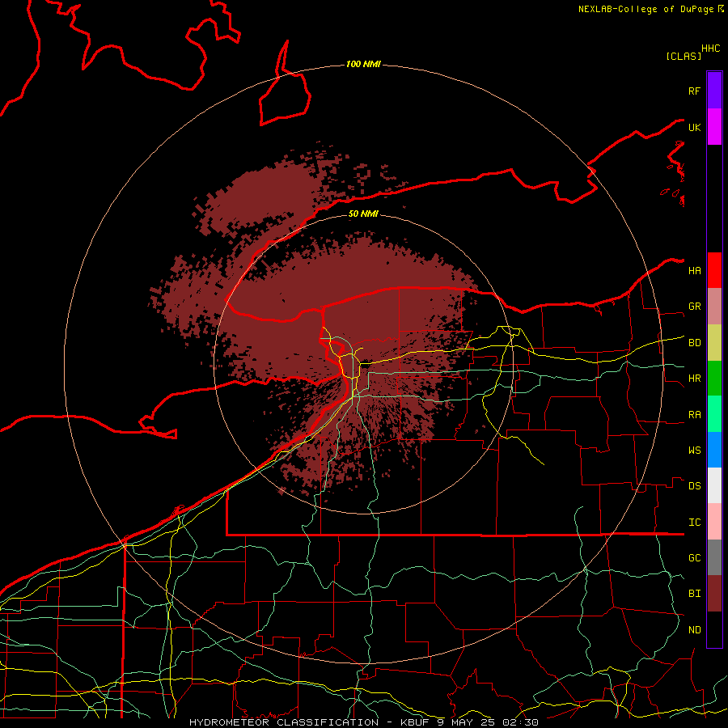Click the ND black legend color swatch

pos(714,629)
